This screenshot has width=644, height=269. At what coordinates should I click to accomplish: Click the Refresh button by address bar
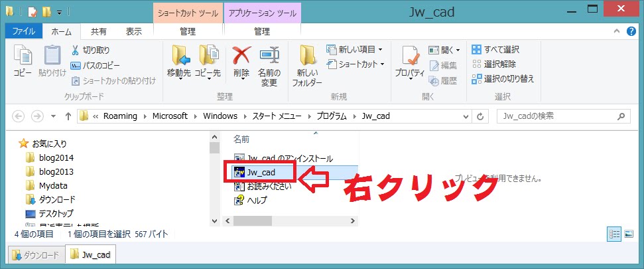tap(480, 116)
